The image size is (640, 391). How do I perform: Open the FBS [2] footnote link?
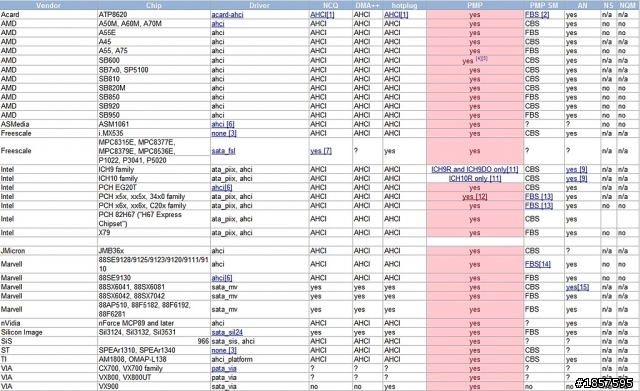(537, 15)
